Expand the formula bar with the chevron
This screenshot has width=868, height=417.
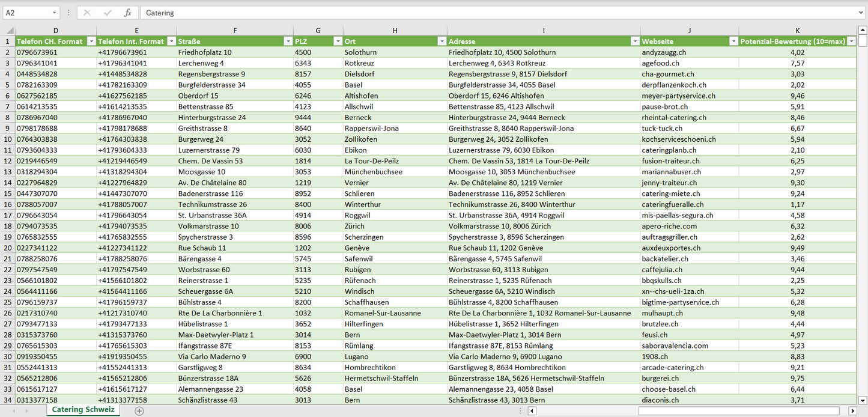click(861, 13)
